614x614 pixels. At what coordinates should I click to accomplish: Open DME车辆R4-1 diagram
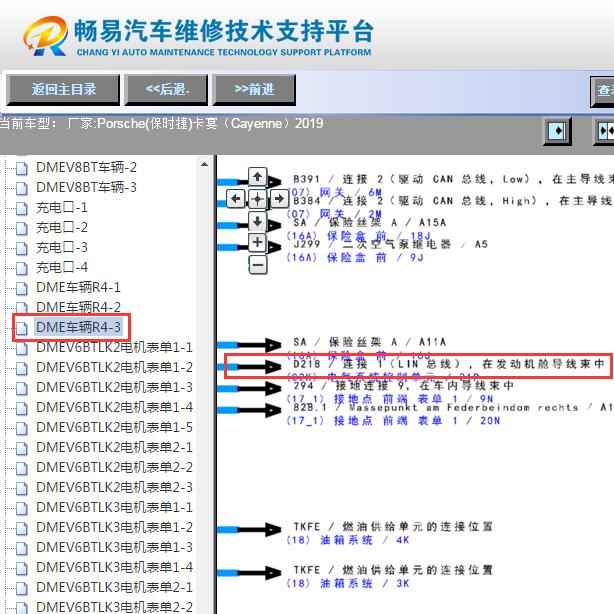point(78,287)
